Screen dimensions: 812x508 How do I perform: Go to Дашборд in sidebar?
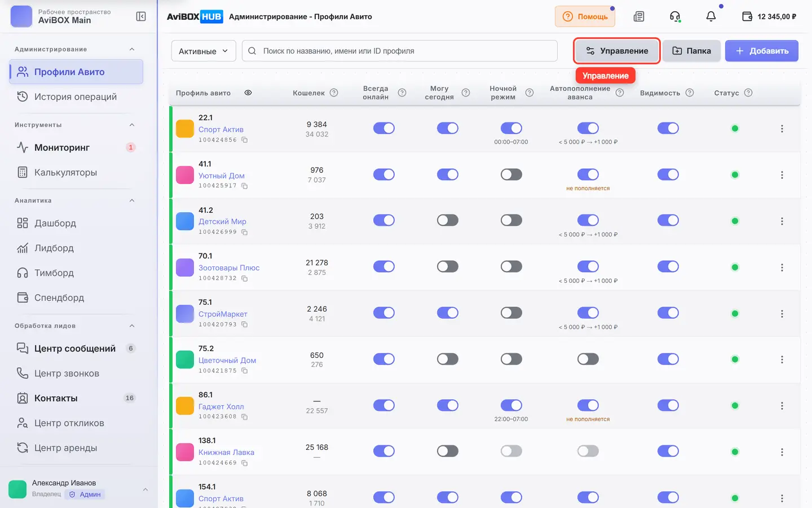point(76,223)
